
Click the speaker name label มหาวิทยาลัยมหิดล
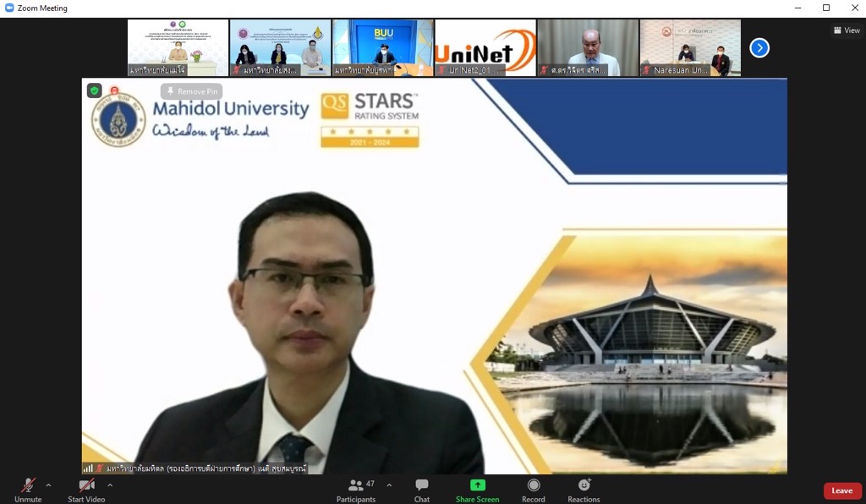click(x=206, y=468)
